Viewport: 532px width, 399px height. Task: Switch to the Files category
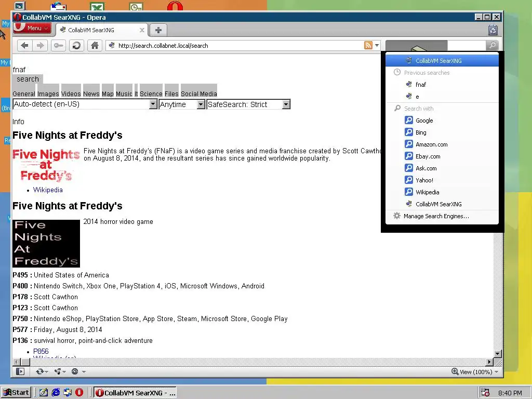point(171,94)
